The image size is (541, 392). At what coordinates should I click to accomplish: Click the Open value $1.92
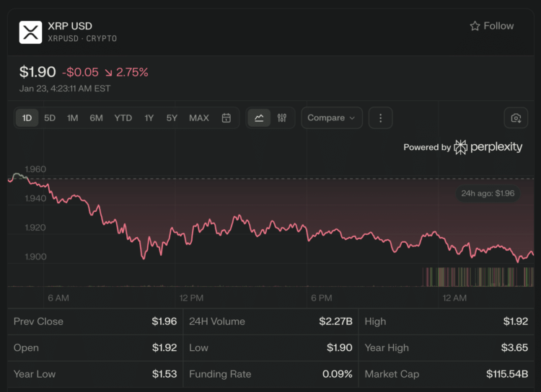pos(164,347)
